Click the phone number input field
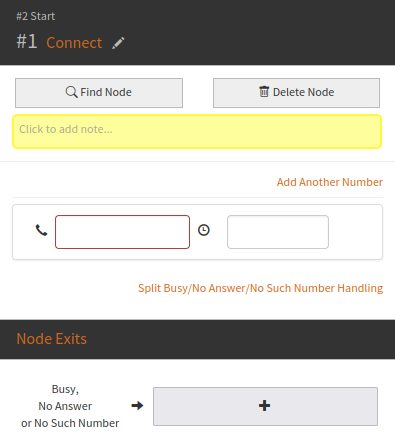 click(123, 232)
